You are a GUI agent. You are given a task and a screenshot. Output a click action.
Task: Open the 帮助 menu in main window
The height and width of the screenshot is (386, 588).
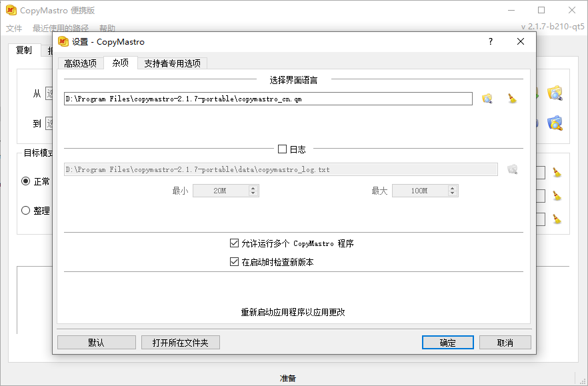pos(107,29)
